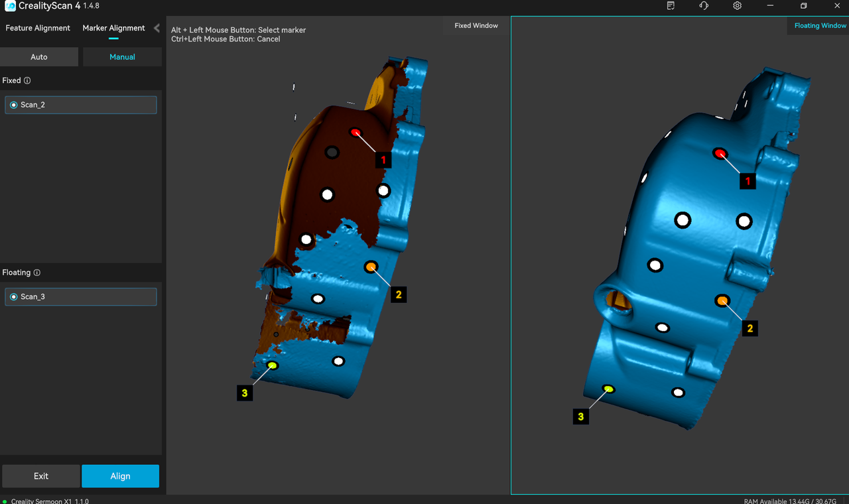Click the CrealityScan logo icon
Screen dimensions: 849x504
(x=10, y=6)
